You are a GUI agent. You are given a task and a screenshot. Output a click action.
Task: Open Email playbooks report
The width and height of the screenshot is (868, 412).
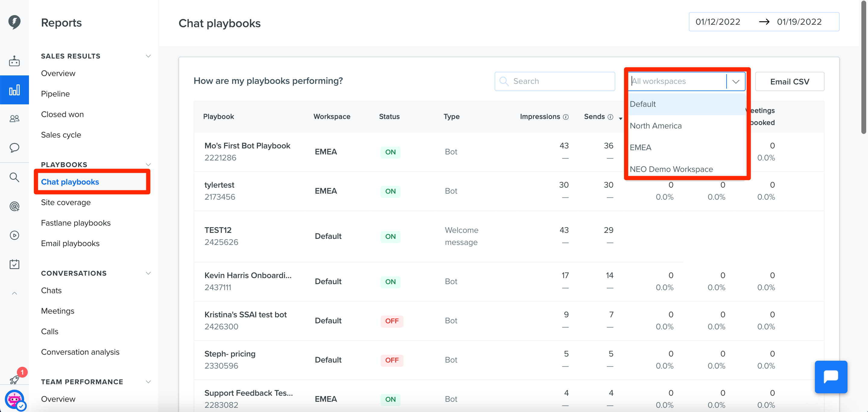coord(70,244)
